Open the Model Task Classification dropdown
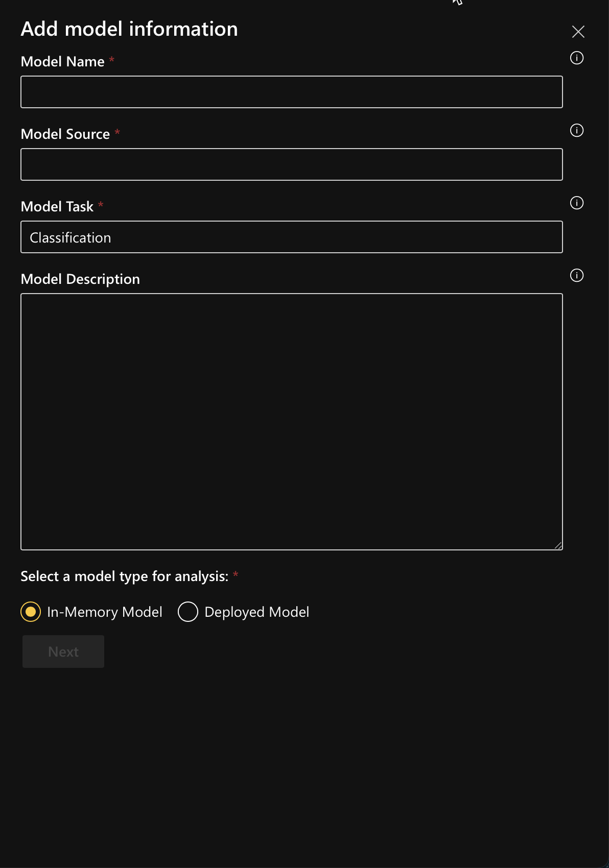 pos(291,237)
